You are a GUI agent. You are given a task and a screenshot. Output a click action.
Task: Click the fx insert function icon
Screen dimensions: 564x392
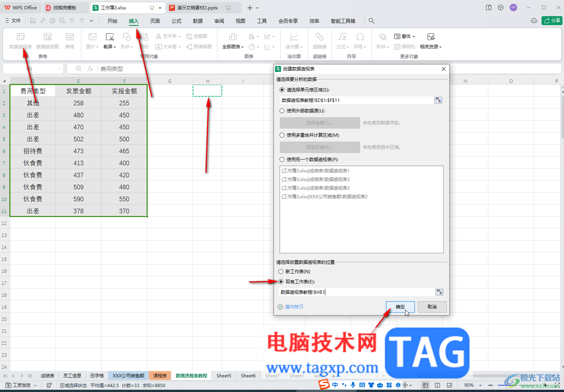click(x=90, y=69)
